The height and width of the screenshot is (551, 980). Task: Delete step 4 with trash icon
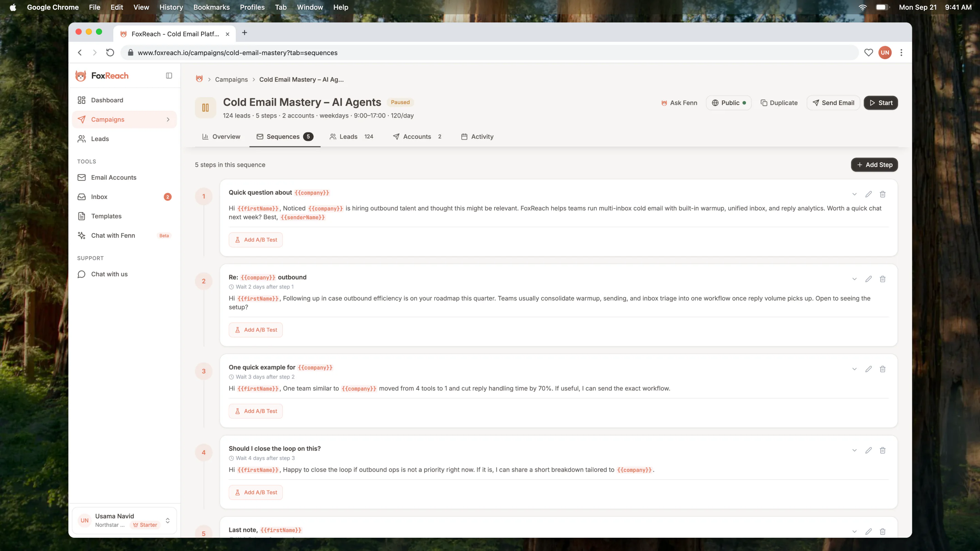pos(883,451)
